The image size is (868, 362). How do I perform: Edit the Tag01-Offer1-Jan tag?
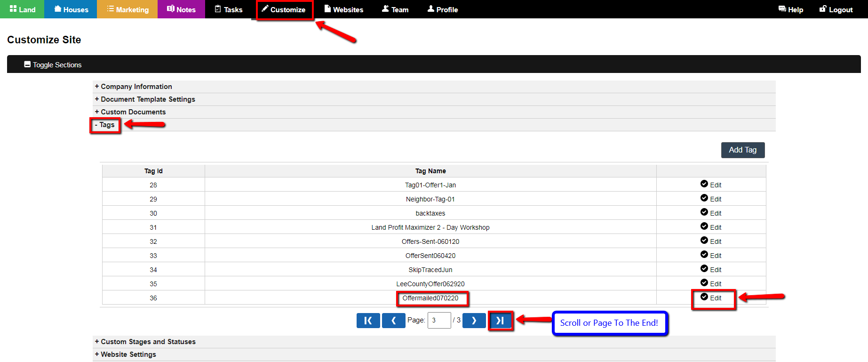pos(711,185)
